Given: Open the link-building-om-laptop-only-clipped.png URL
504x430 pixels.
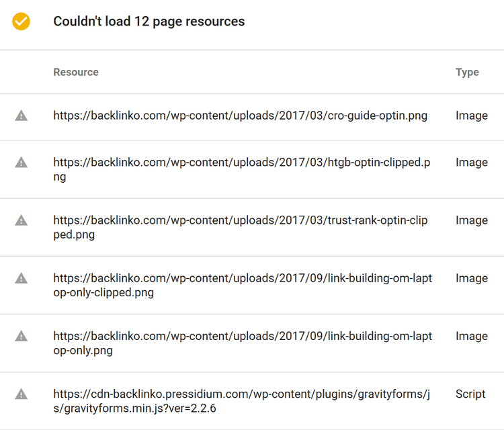Looking at the screenshot, I should click(x=243, y=285).
